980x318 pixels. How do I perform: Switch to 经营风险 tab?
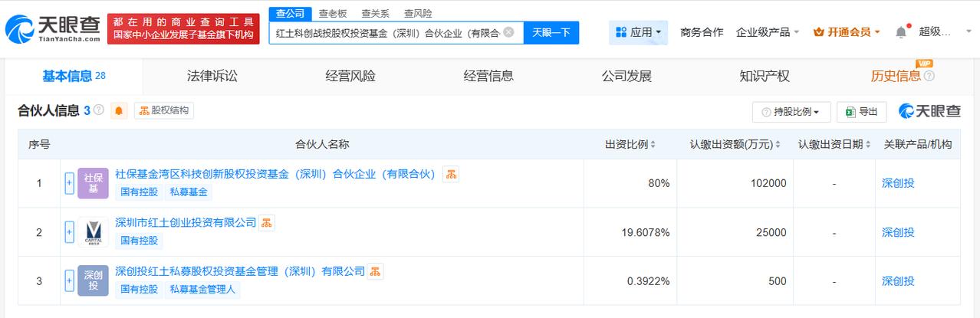tap(350, 76)
